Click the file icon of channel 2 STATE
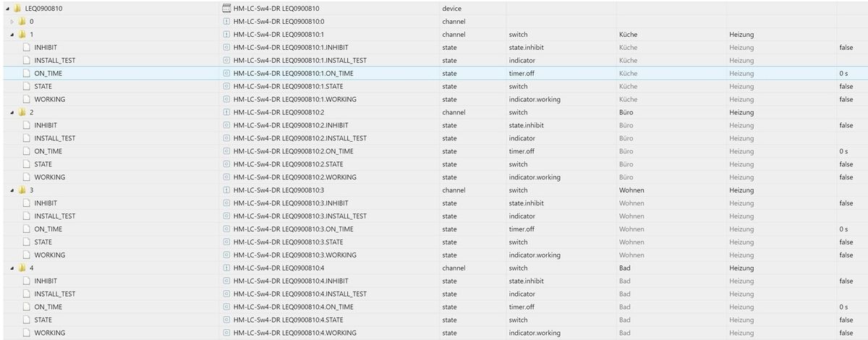Viewport: 868px width, 340px height. pos(27,164)
